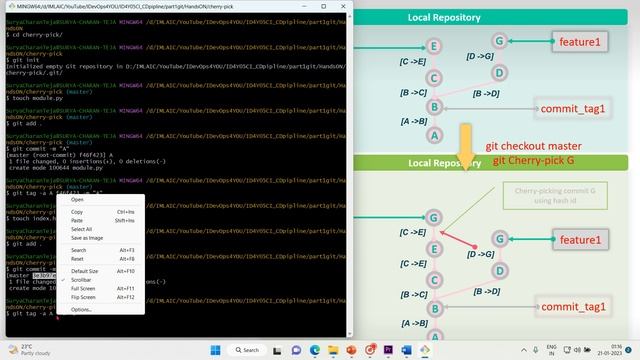This screenshot has width=640, height=360.
Task: Click the taskbar Search box
Action: (247, 350)
